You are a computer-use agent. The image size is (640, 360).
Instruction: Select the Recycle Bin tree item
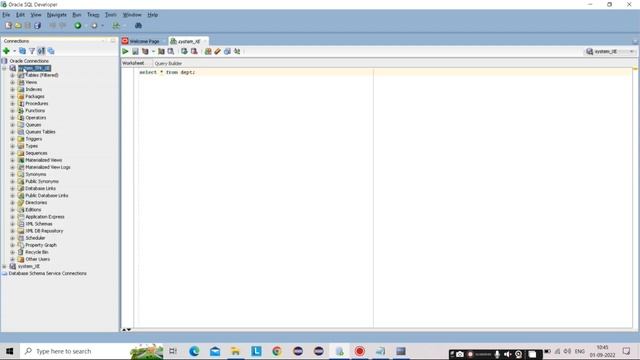[37, 252]
